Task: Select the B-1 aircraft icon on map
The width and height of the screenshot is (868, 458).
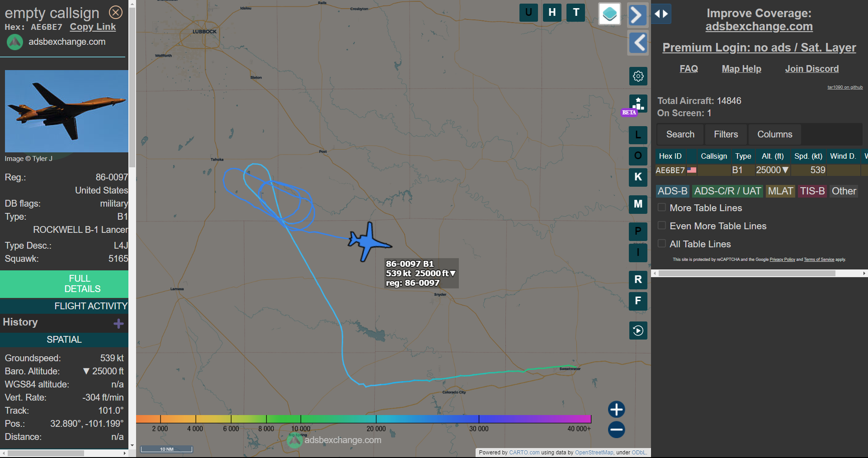Action: pos(369,242)
